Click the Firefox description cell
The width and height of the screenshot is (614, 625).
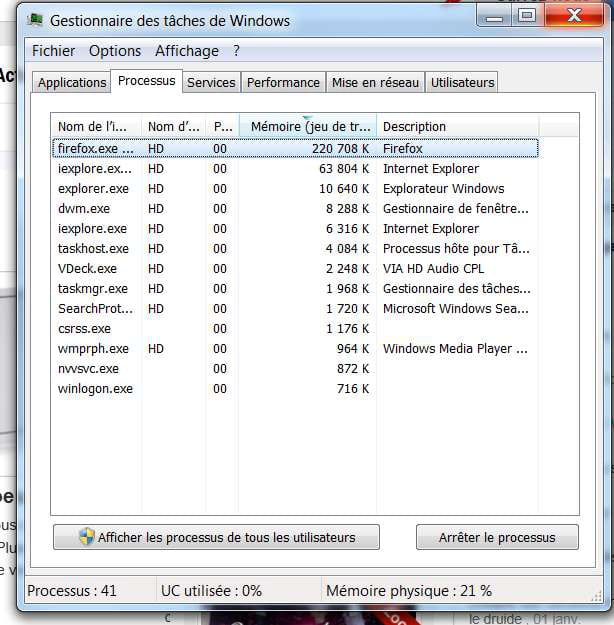coord(403,149)
